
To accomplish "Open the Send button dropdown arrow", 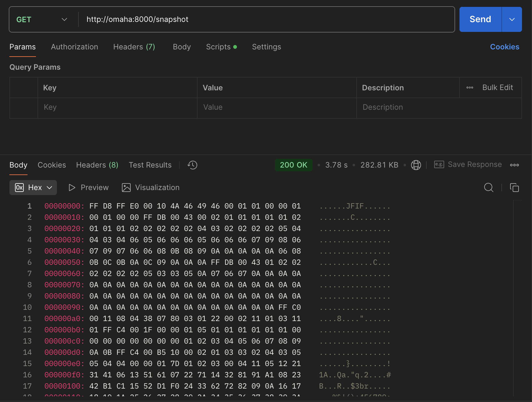I will (x=512, y=19).
